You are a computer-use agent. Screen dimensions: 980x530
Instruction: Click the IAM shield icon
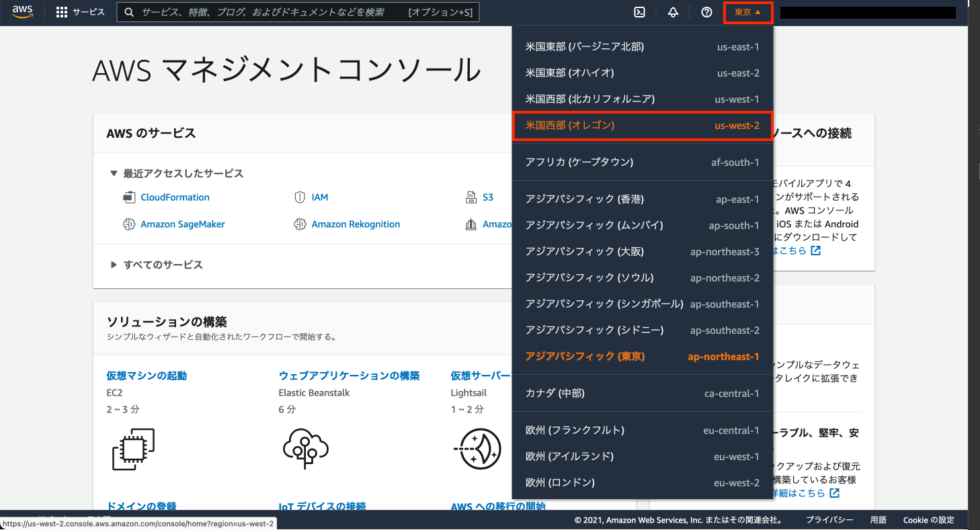[300, 197]
